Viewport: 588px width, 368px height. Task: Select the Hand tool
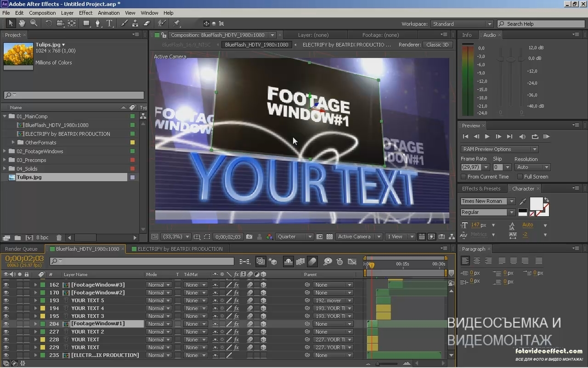[x=22, y=23]
